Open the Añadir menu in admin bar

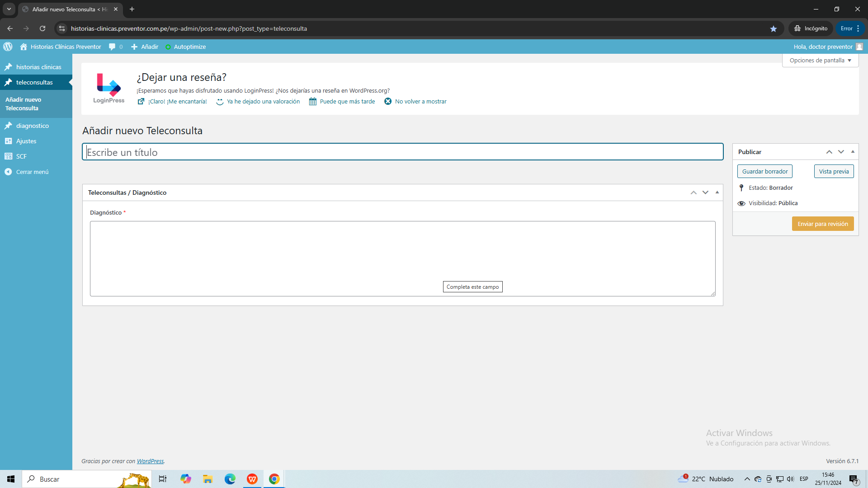coord(145,47)
